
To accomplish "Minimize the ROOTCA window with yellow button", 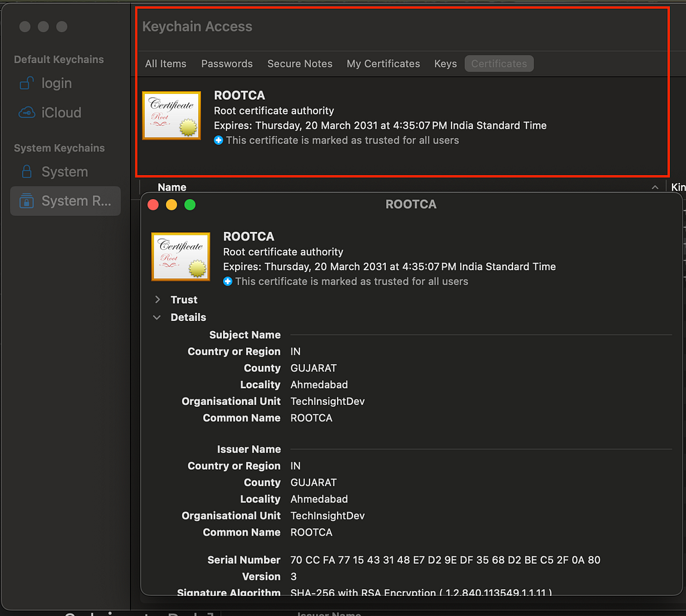I will point(171,205).
